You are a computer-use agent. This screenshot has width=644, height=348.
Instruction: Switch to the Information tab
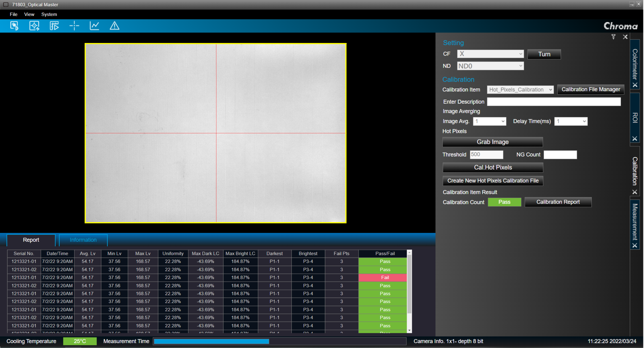pyautogui.click(x=83, y=240)
